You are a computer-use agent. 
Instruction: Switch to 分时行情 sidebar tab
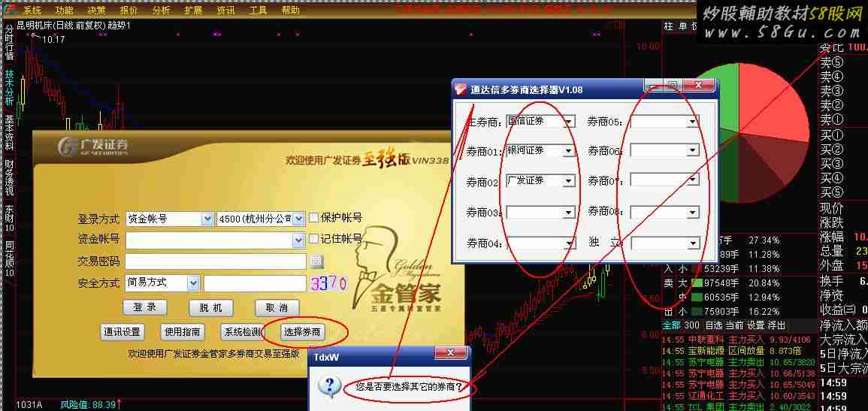pyautogui.click(x=10, y=42)
